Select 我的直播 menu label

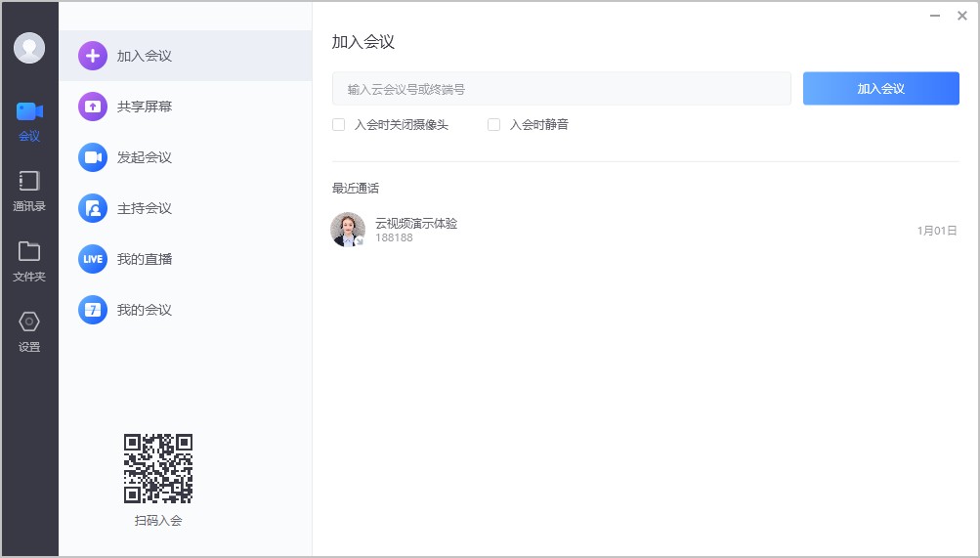[145, 259]
